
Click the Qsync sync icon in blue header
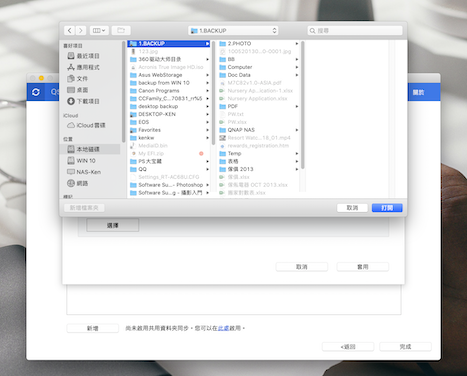click(36, 92)
